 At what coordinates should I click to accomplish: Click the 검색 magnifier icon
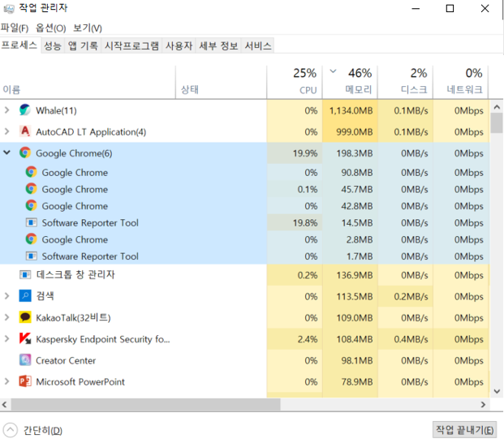(x=25, y=295)
